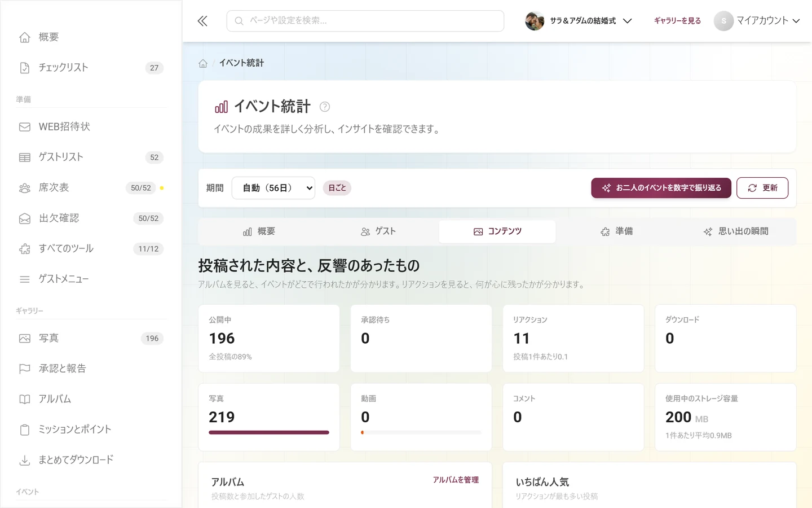Click the コメント 0 stat card
Screen dimensions: 812x508
(573, 417)
